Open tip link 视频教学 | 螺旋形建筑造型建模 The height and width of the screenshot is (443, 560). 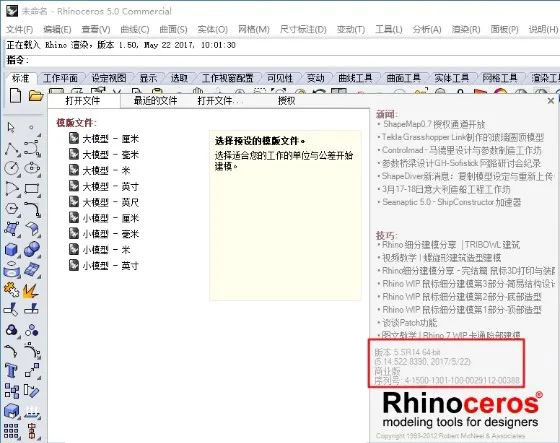[x=442, y=258]
